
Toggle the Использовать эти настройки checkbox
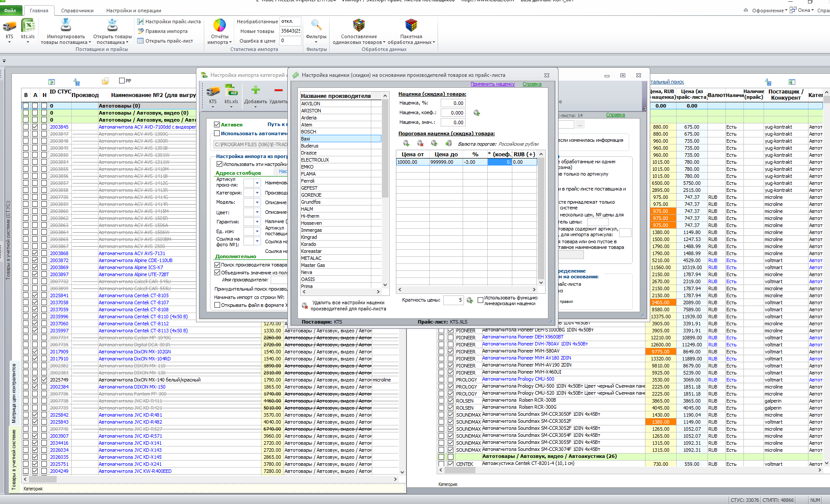pyautogui.click(x=219, y=164)
